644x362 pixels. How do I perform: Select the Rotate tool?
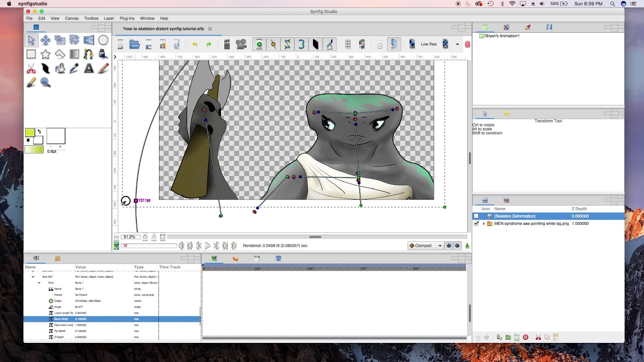74,40
